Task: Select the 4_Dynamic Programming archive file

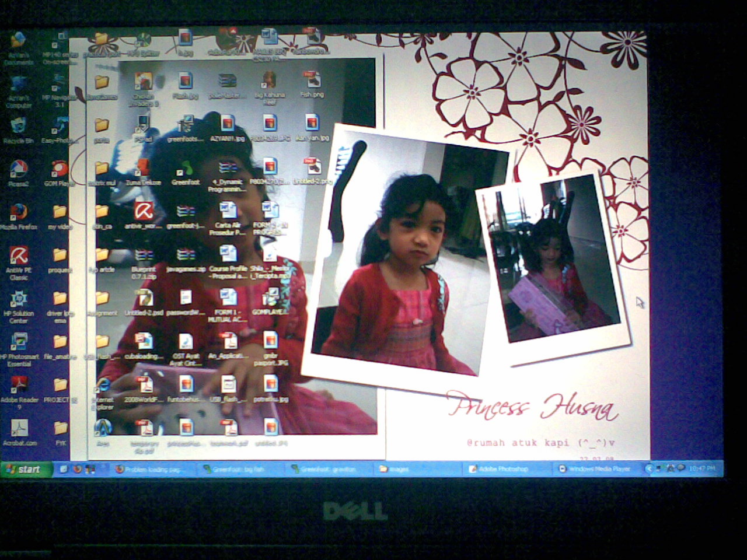Action: 227,176
